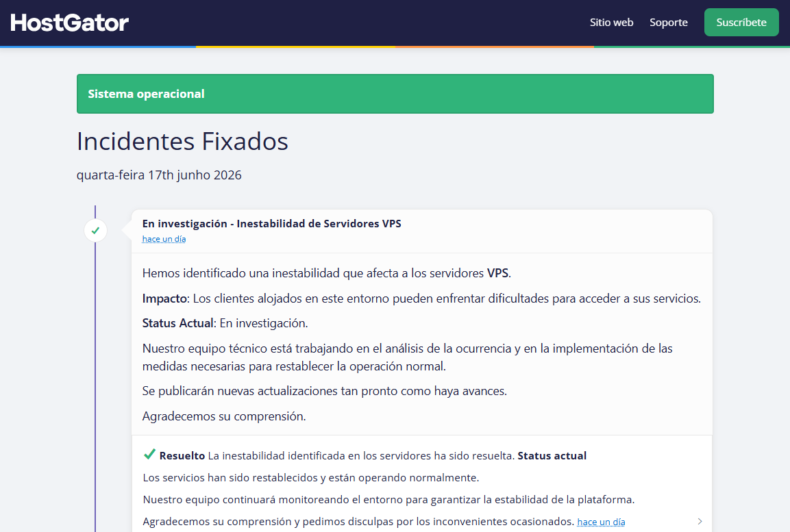Click the bold Status actual label
790x532 pixels.
tap(552, 455)
